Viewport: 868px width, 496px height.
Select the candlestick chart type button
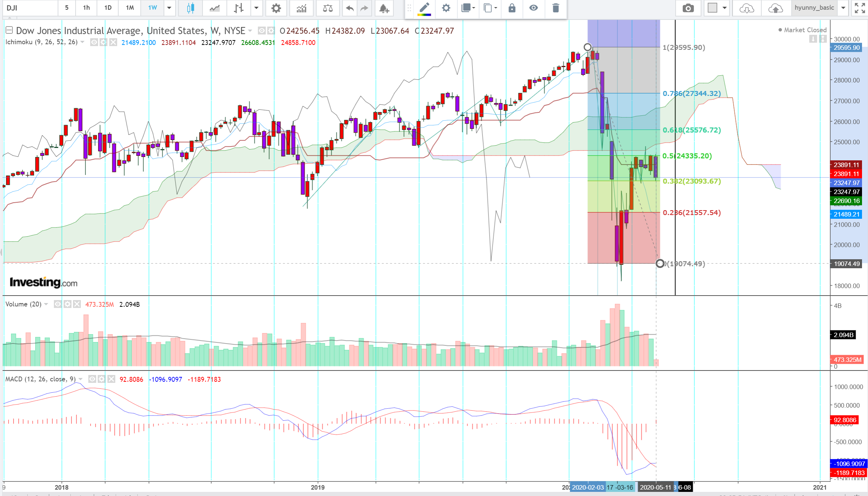tap(190, 8)
